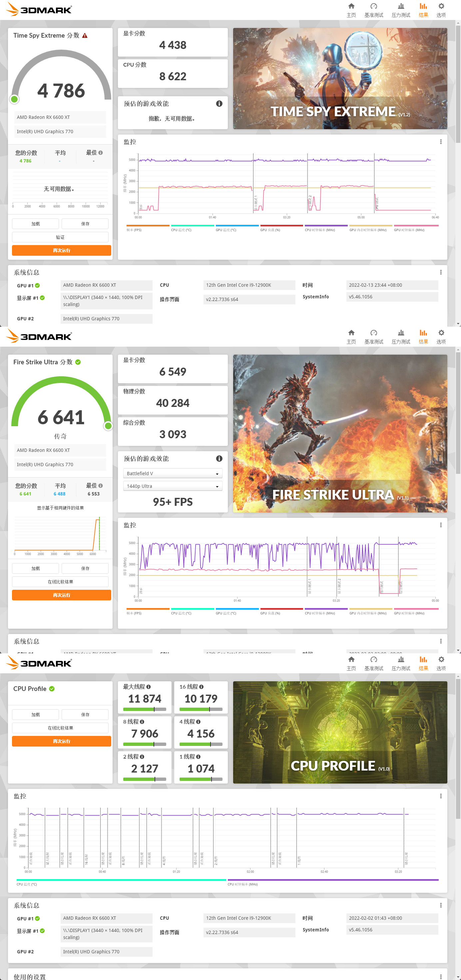The height and width of the screenshot is (980, 461).
Task: Click warning triangle beside Time Spy Extreme 分数
Action: 85,35
